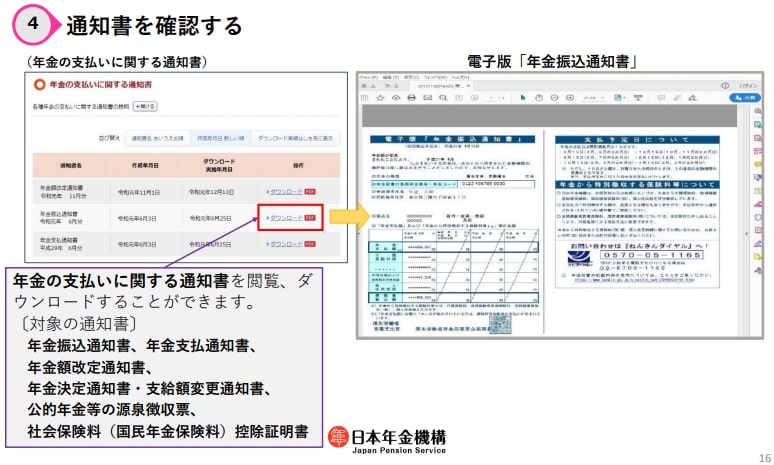Download the 年金振込通知書 令和元年6月分
This screenshot has width=774, height=465.
pos(286,218)
